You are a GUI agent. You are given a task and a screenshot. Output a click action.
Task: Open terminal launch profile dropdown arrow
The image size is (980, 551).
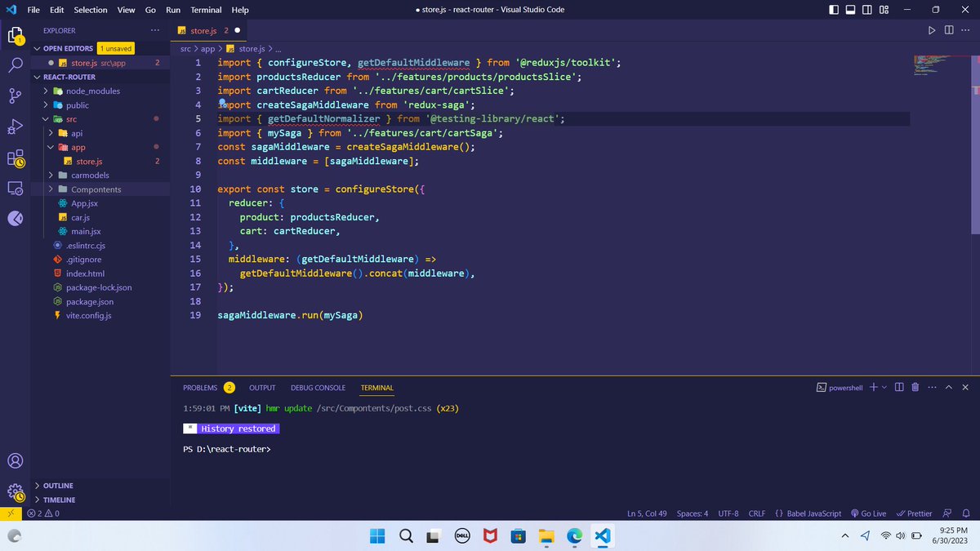883,387
